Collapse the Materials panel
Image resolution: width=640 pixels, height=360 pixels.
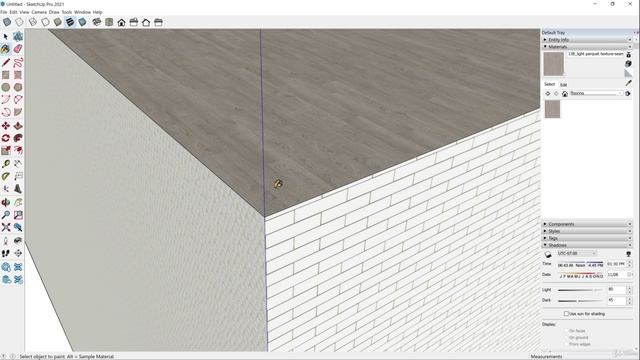click(x=588, y=47)
